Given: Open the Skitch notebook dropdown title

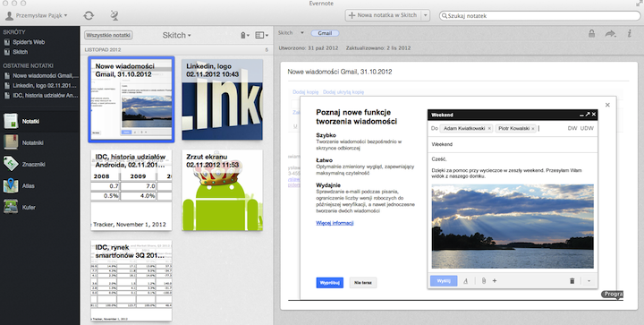Looking at the screenshot, I should tap(176, 35).
